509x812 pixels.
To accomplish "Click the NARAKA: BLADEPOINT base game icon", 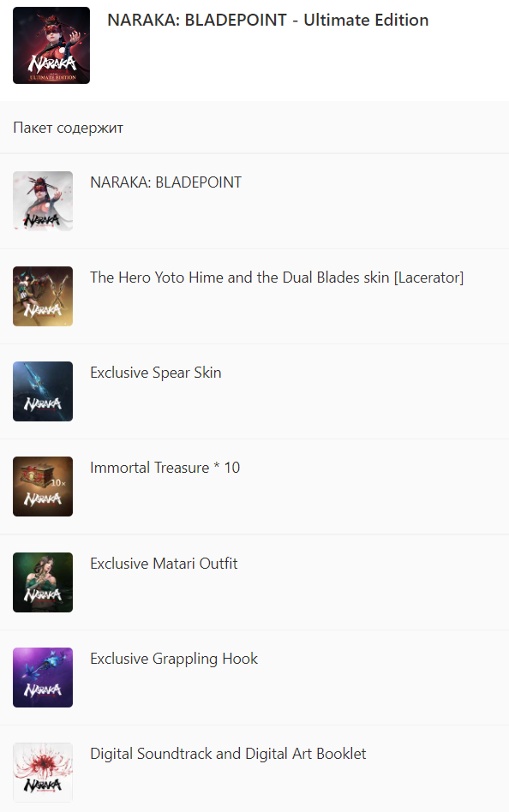I will pyautogui.click(x=43, y=201).
